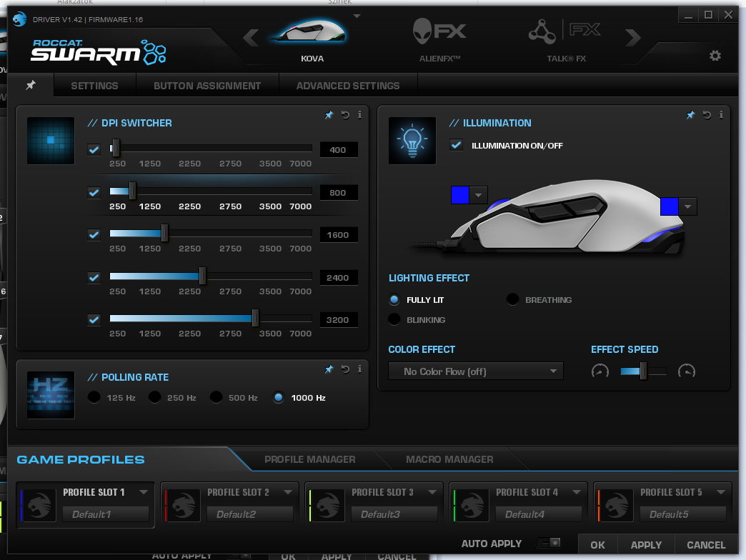
Task: Pin the Polling Rate panel
Action: pos(329,369)
